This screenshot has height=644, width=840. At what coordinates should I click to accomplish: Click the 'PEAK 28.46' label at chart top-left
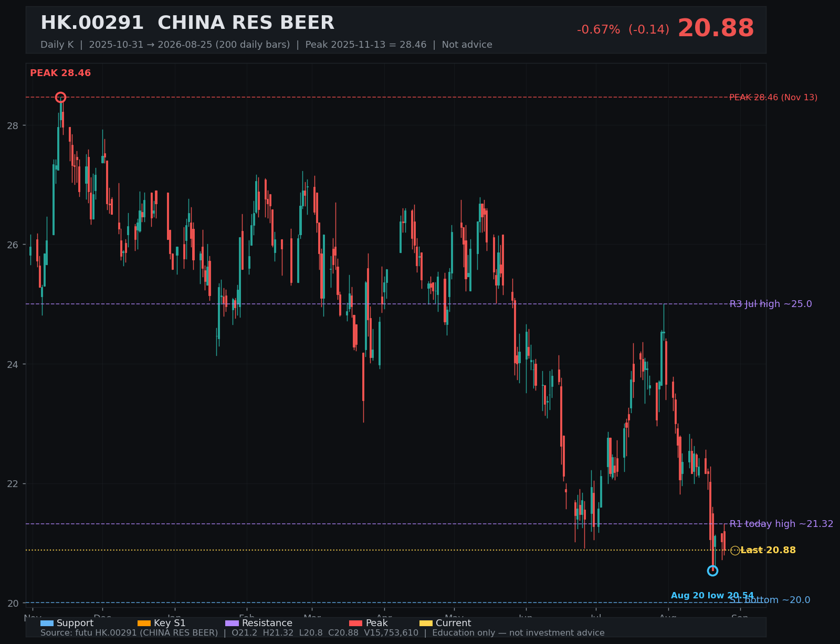[x=60, y=73]
